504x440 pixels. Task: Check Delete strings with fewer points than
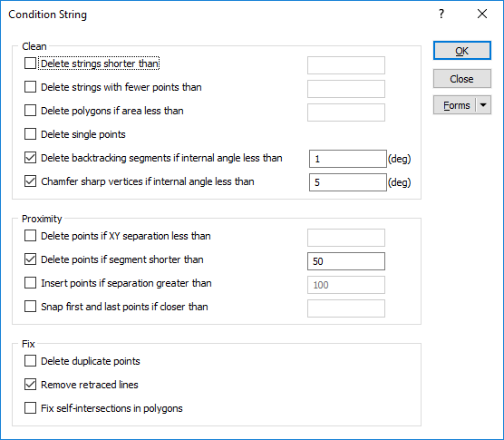[30, 87]
